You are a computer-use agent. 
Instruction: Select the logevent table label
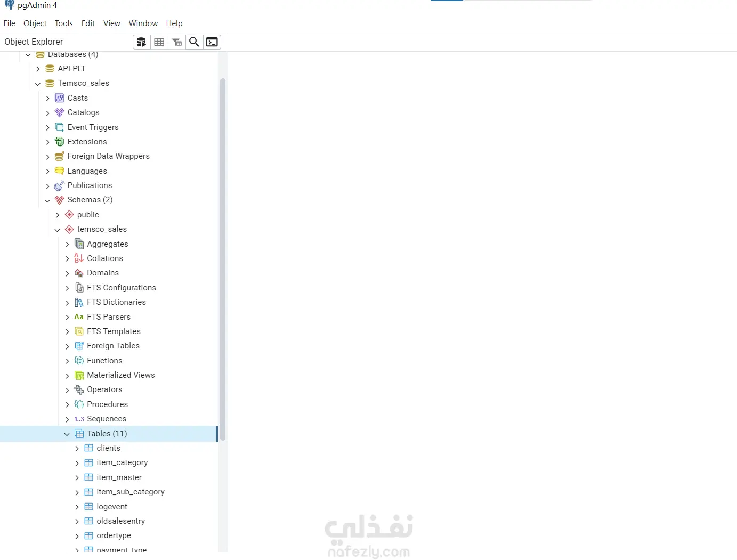coord(112,507)
